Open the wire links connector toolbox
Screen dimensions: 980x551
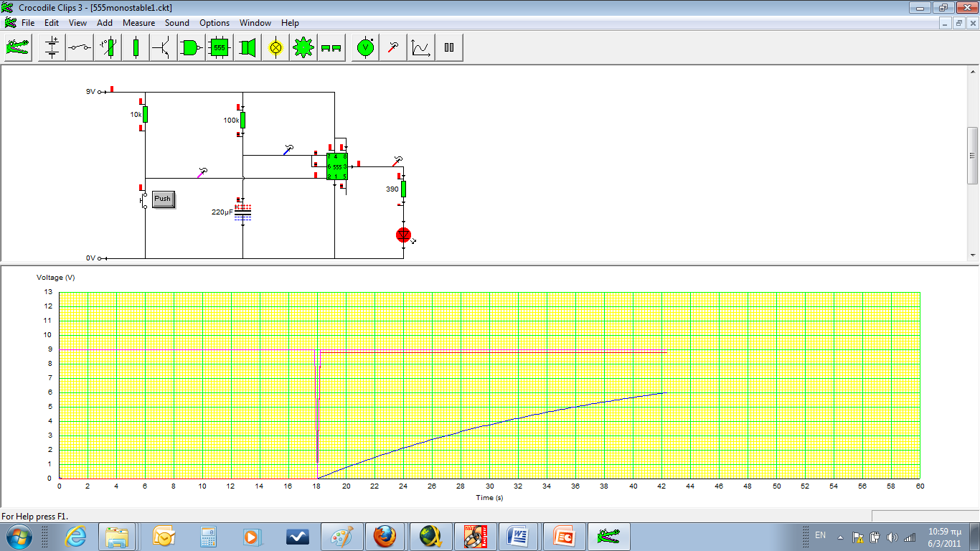tap(331, 48)
